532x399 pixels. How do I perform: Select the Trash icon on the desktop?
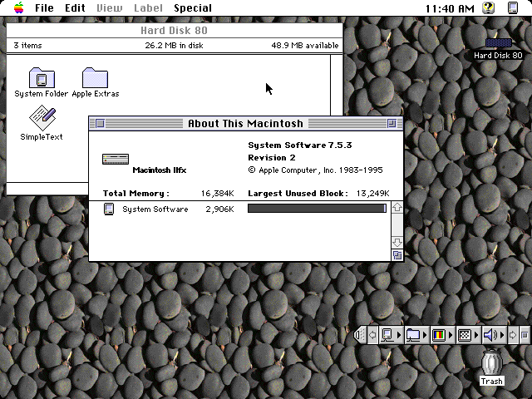point(491,362)
